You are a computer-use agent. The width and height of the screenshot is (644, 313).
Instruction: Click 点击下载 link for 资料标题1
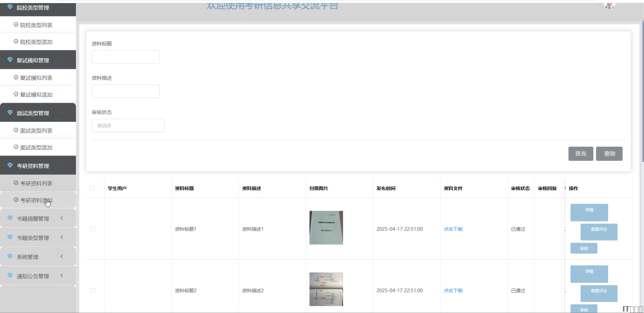453,229
